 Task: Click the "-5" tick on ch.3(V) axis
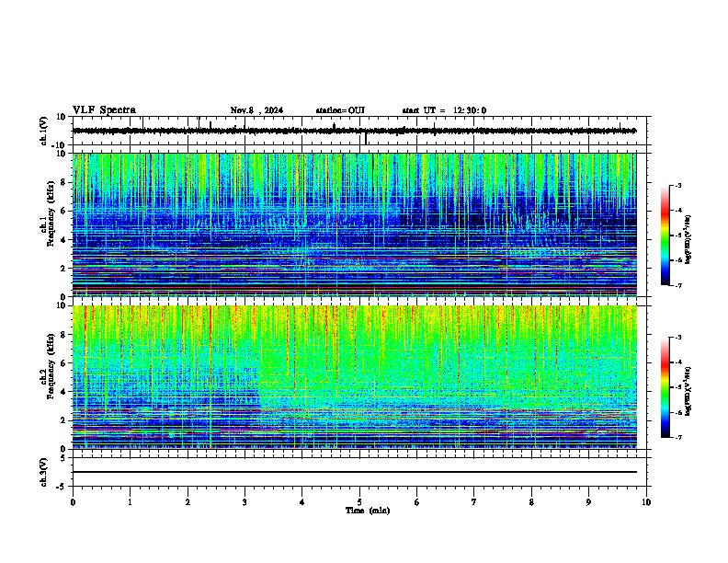click(62, 487)
